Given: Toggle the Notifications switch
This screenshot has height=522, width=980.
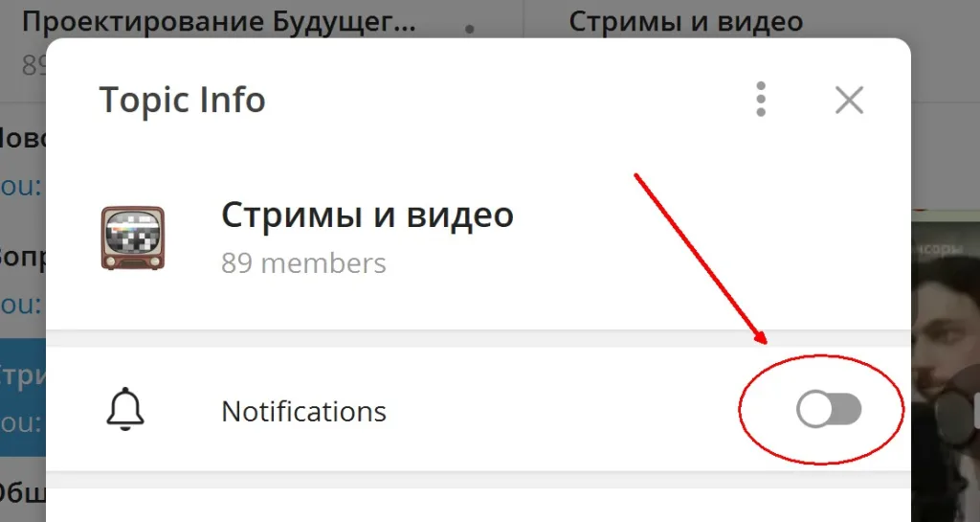Looking at the screenshot, I should (x=829, y=410).
